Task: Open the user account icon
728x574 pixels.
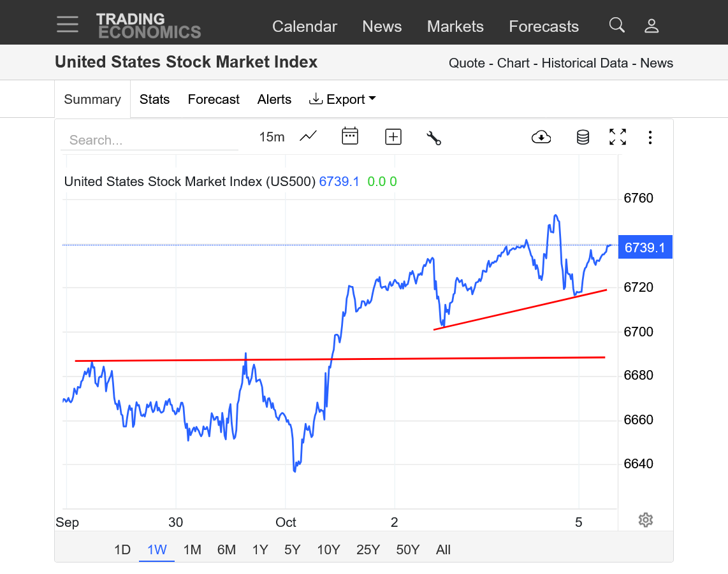Action: pyautogui.click(x=651, y=25)
